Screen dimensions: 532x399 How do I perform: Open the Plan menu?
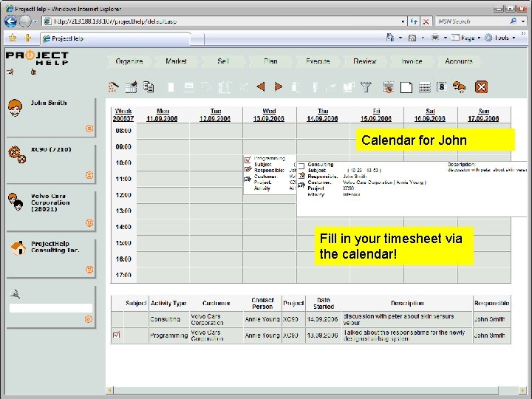270,61
